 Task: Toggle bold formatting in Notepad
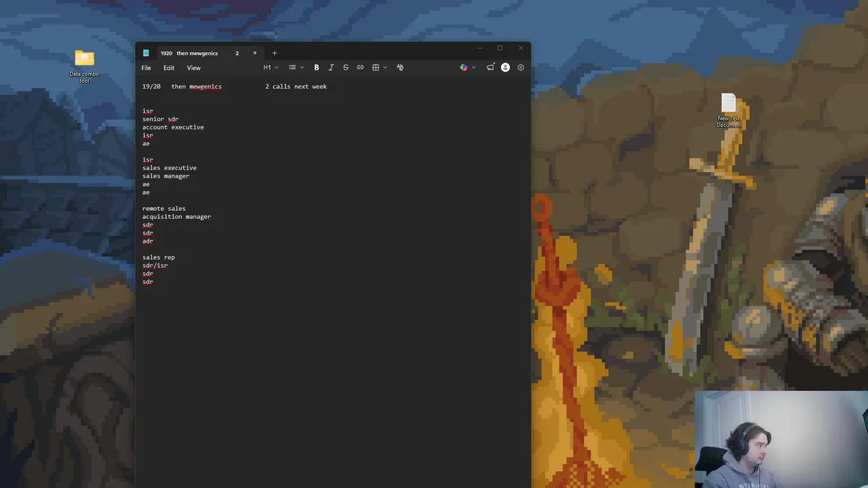coord(316,68)
